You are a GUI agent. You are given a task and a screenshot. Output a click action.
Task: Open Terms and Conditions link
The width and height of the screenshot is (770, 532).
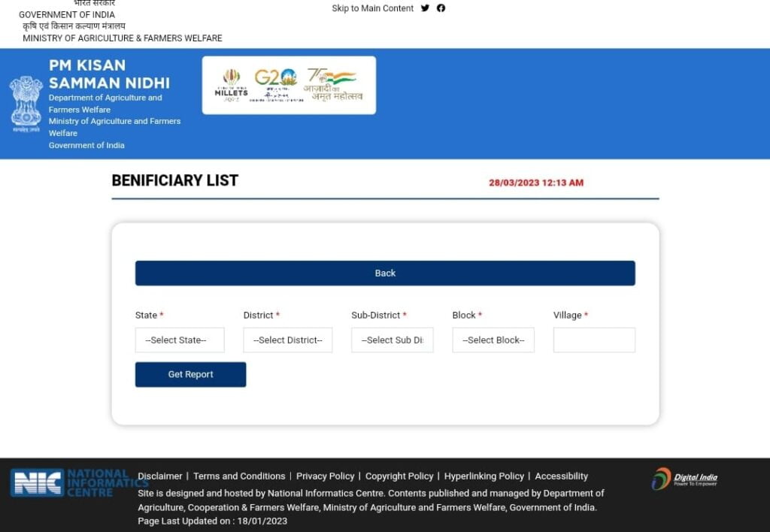click(239, 476)
